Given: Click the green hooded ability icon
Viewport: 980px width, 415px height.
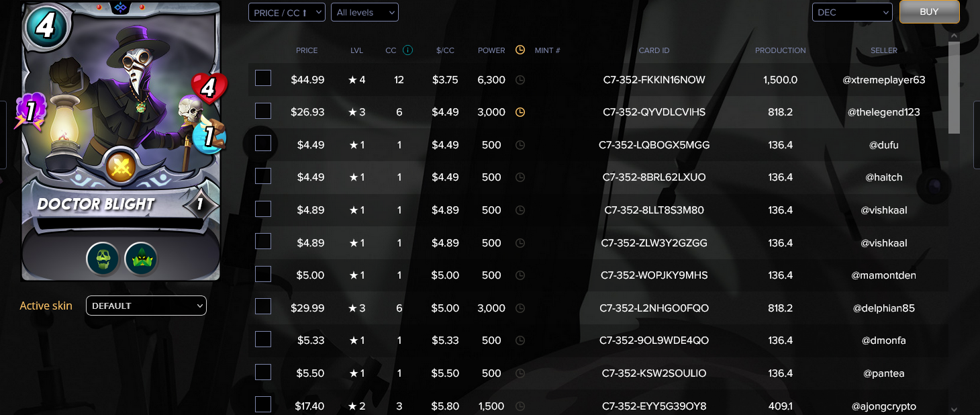Looking at the screenshot, I should (141, 259).
